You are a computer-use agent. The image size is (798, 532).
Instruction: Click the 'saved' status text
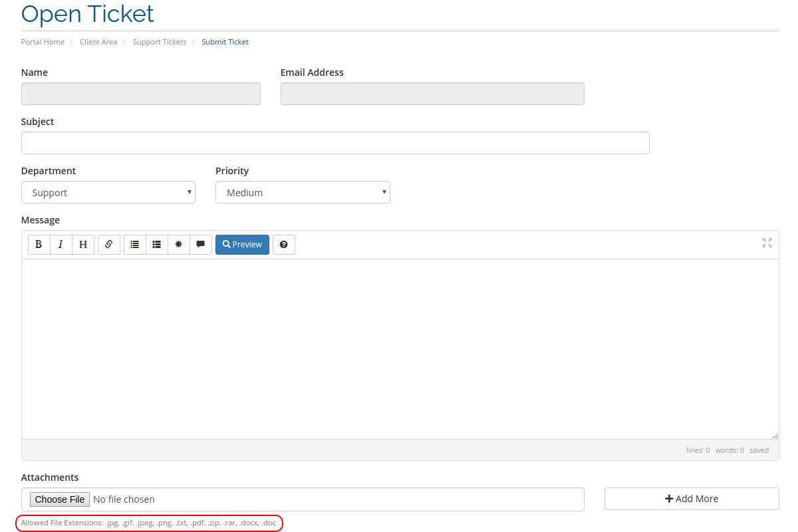coord(759,450)
